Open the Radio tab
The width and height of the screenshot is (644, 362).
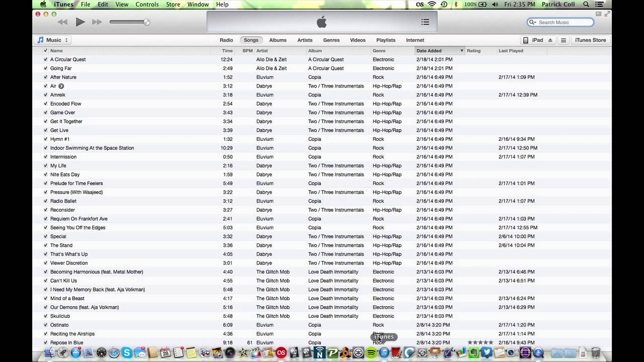click(x=226, y=40)
